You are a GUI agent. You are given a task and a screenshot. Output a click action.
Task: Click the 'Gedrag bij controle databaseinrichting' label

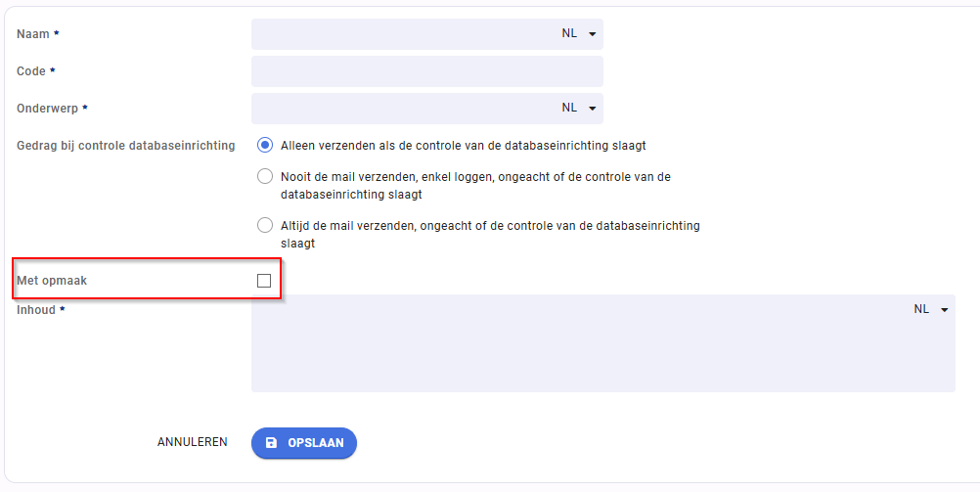(x=125, y=146)
